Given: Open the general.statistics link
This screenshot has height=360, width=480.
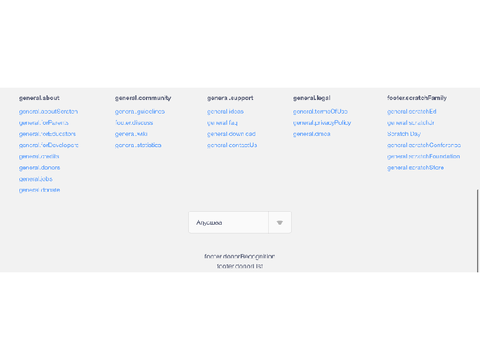Looking at the screenshot, I should (138, 145).
